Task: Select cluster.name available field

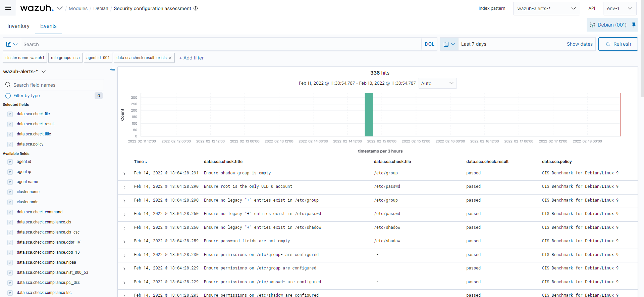Action: tap(28, 192)
